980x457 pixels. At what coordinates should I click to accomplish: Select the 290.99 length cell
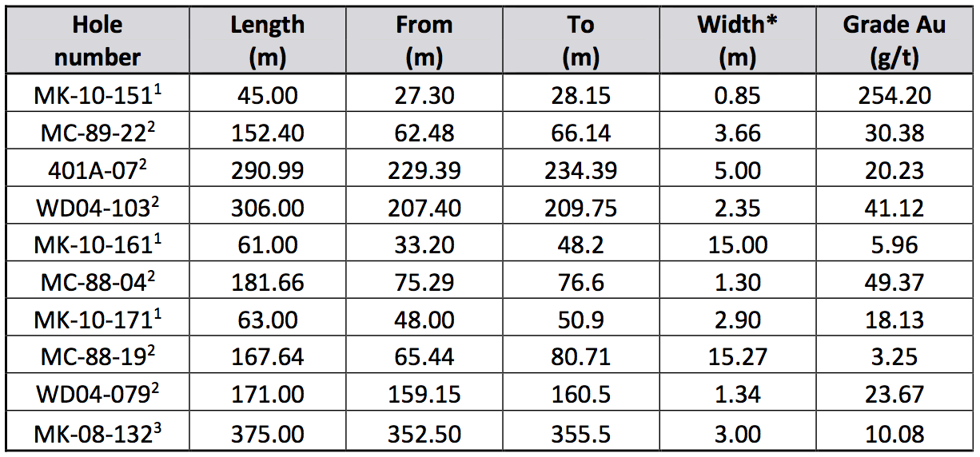(267, 171)
